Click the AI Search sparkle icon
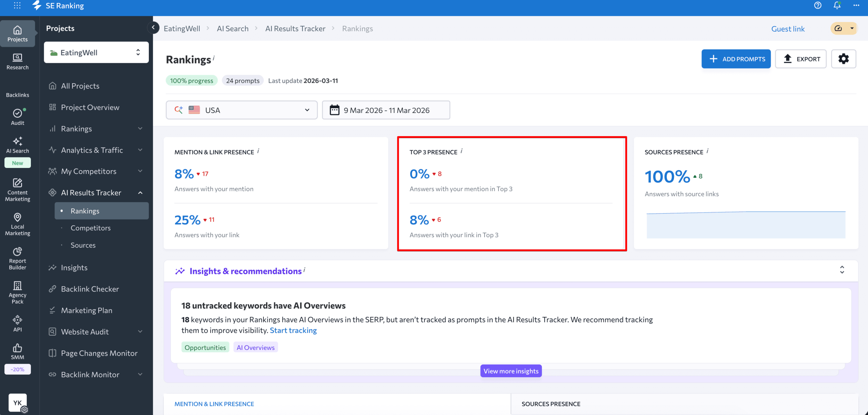Viewport: 868px width, 415px height. point(17,141)
